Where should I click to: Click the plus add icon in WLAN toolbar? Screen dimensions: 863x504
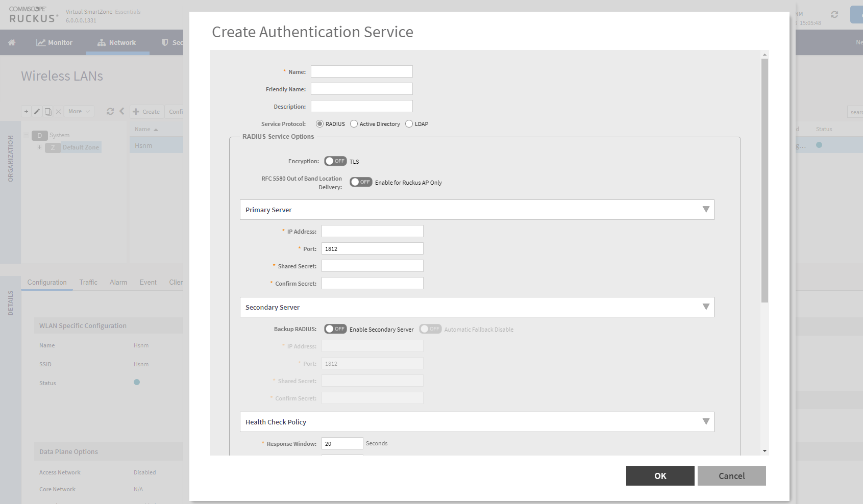point(27,111)
